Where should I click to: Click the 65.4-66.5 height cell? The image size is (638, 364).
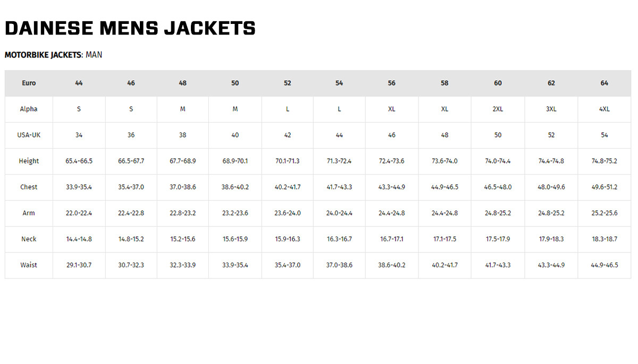(79, 161)
